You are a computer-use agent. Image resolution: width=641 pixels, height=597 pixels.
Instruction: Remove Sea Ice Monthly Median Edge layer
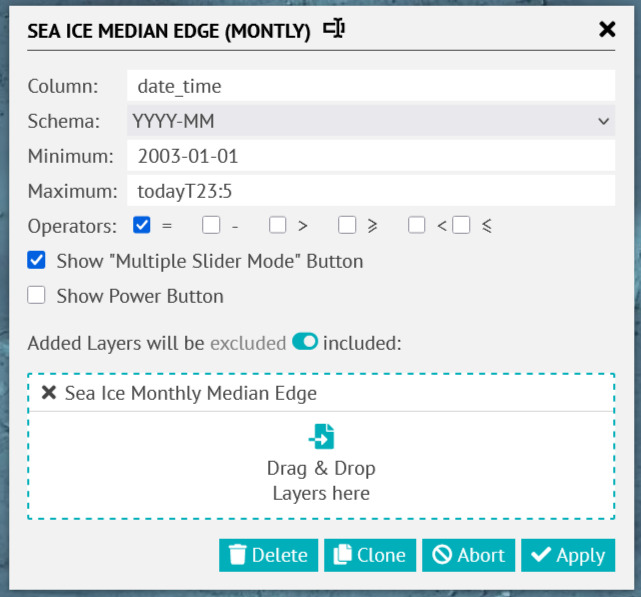pyautogui.click(x=49, y=393)
